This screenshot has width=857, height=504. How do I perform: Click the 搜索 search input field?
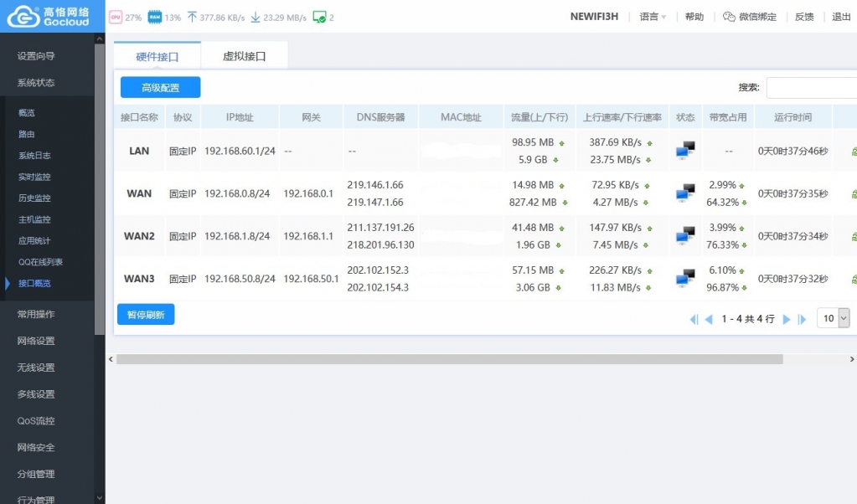811,88
